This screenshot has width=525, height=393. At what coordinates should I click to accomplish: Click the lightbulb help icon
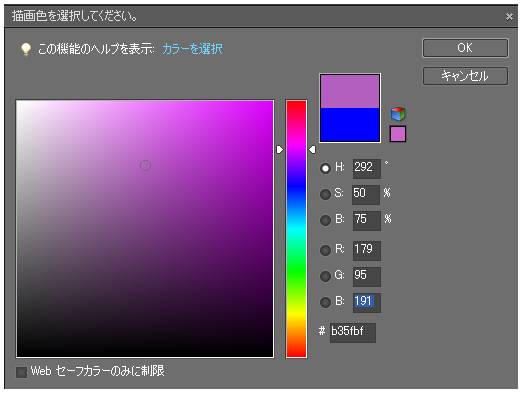pos(26,50)
